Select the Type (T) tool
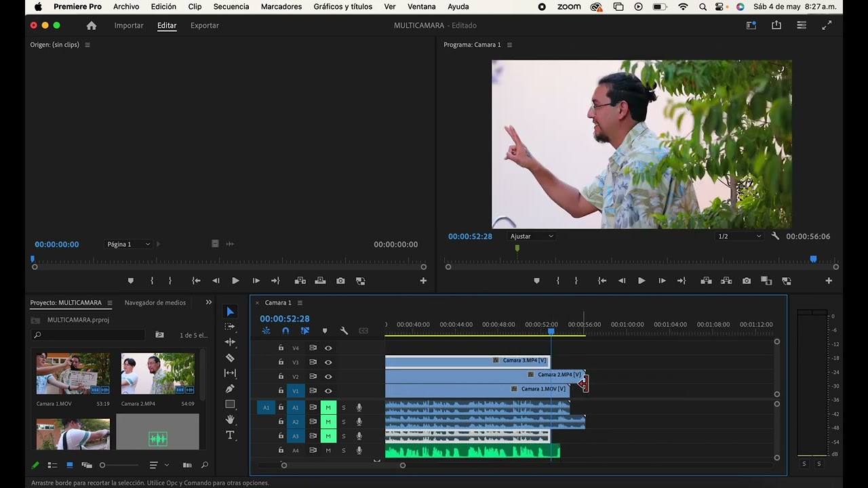 point(230,435)
